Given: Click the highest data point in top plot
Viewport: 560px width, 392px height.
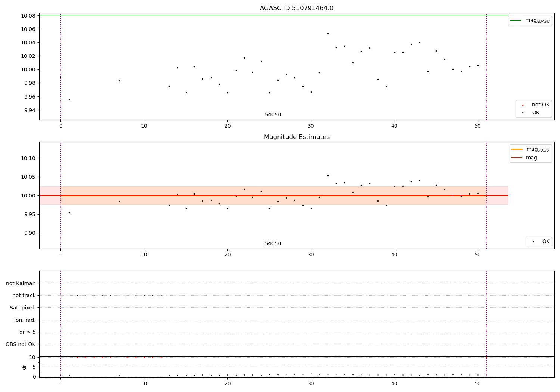Looking at the screenshot, I should [328, 34].
